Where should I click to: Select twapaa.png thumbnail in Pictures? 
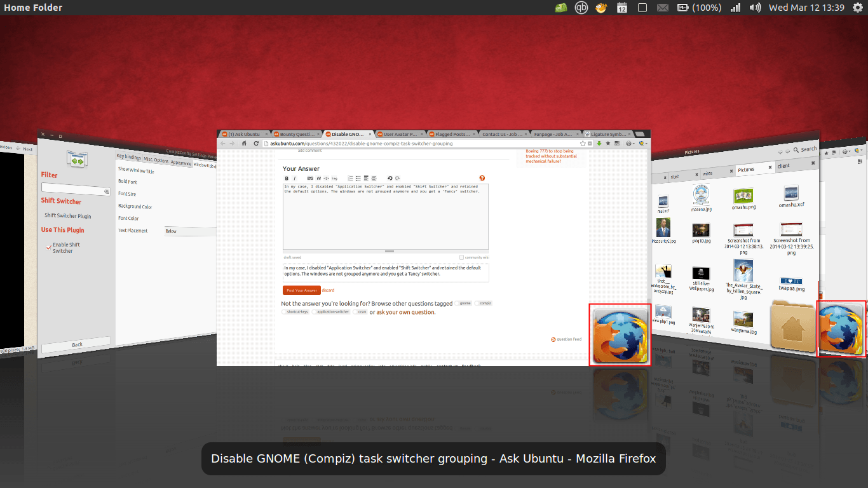791,281
